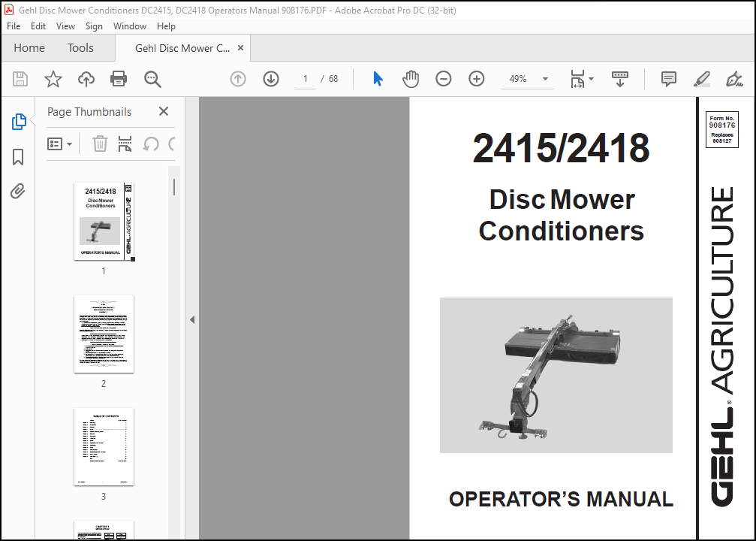Click the Disc Mower Conditioners heading

(x=562, y=215)
